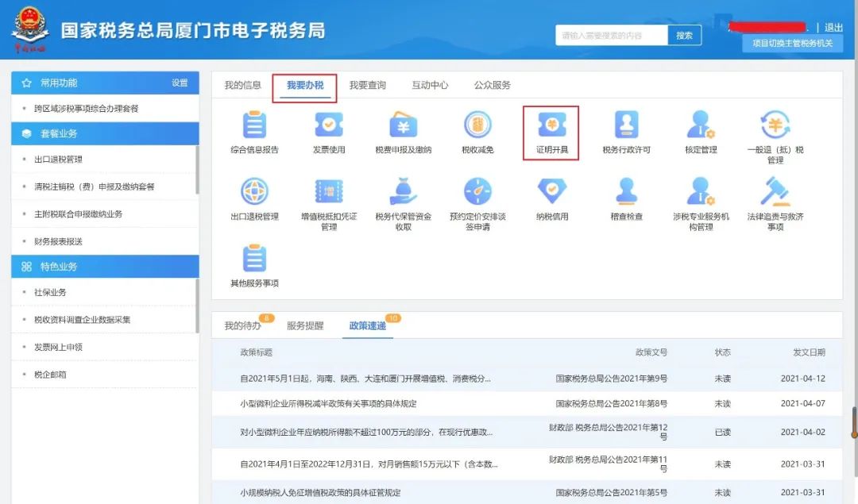Click 项目切换主管税务机关 button
Image resolution: width=858 pixels, height=504 pixels.
point(792,43)
